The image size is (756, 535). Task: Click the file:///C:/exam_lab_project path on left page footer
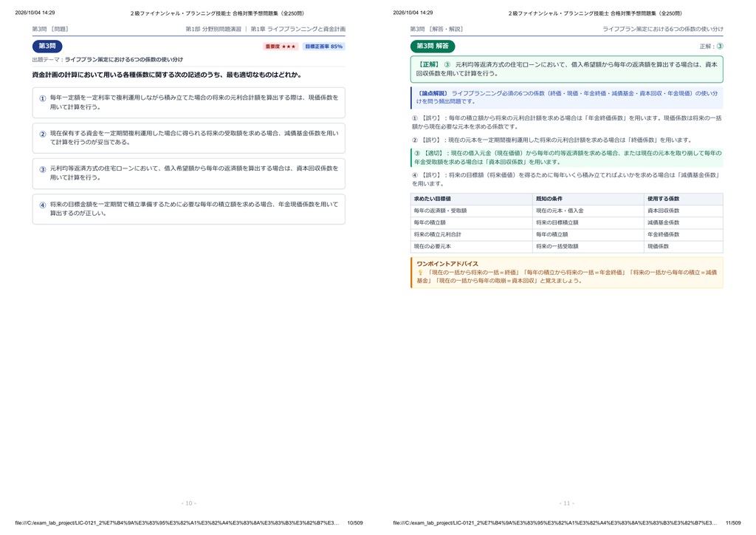pos(177,523)
